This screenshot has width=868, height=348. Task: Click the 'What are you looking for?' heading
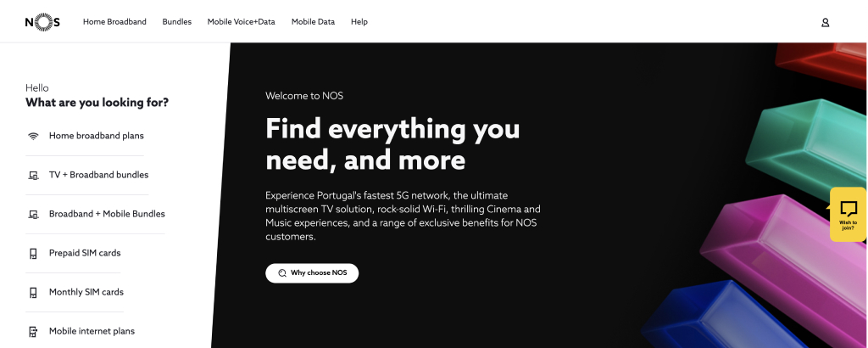coord(97,103)
